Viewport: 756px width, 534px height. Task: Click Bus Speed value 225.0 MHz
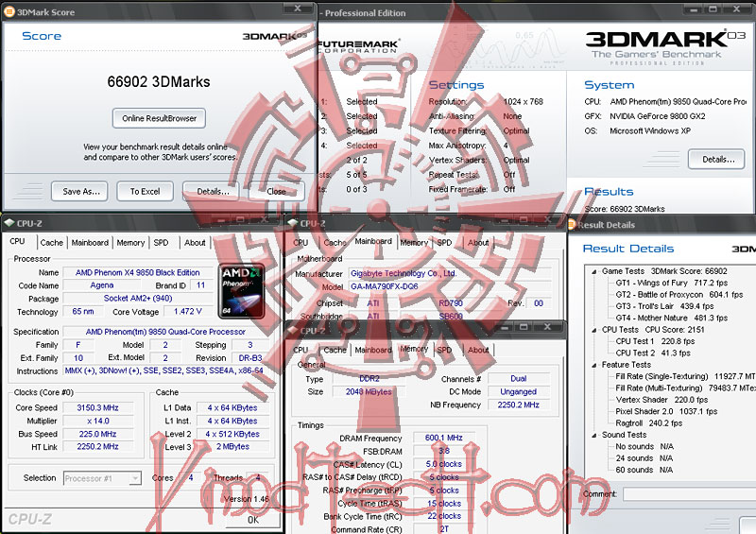tap(98, 434)
